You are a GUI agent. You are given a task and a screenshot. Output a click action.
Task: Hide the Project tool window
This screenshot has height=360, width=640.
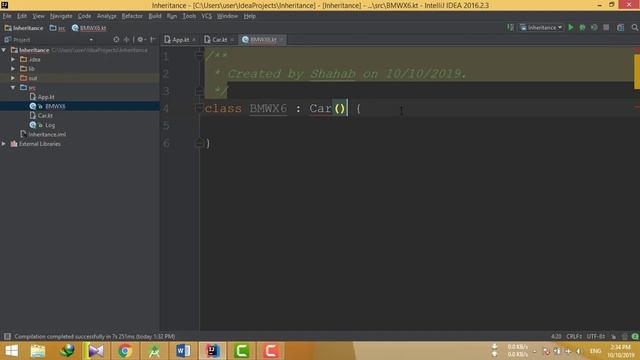153,40
